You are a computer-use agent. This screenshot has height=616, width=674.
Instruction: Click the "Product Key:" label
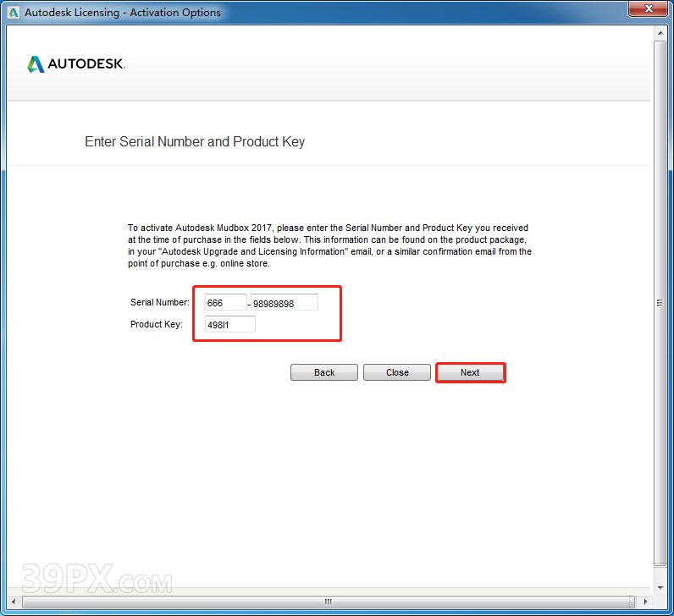[157, 325]
